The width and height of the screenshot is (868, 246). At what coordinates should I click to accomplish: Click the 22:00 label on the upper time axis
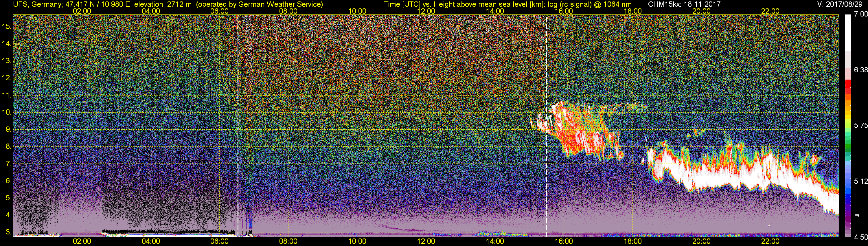[770, 11]
